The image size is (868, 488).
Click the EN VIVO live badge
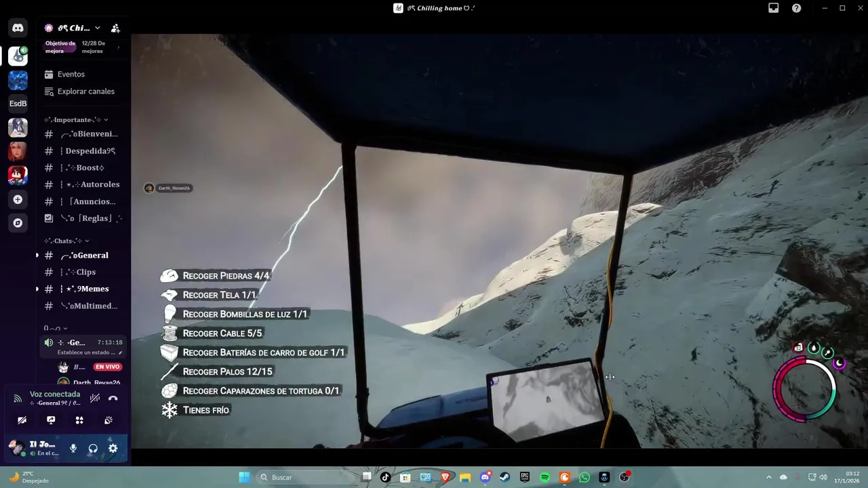(x=107, y=367)
